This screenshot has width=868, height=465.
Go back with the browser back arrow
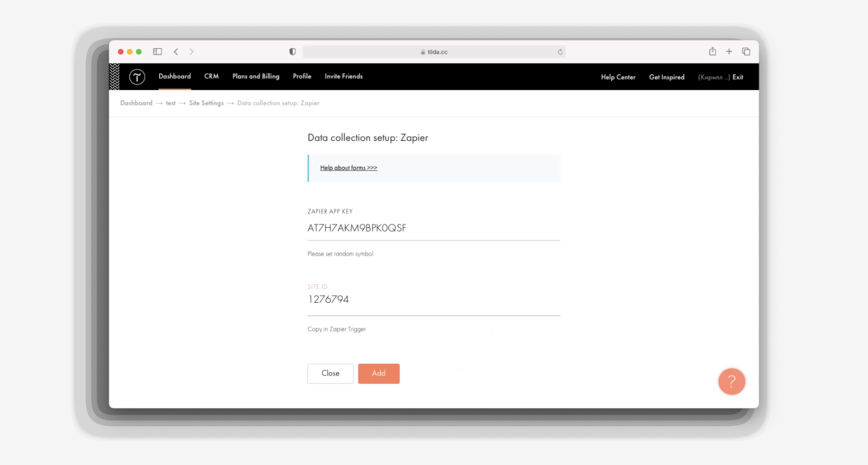[176, 52]
